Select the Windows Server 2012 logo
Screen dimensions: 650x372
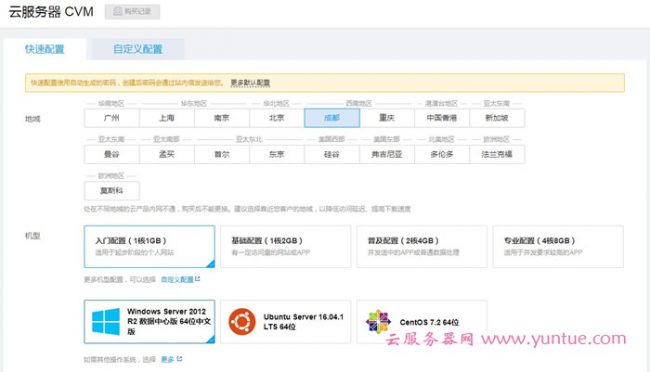pos(106,321)
